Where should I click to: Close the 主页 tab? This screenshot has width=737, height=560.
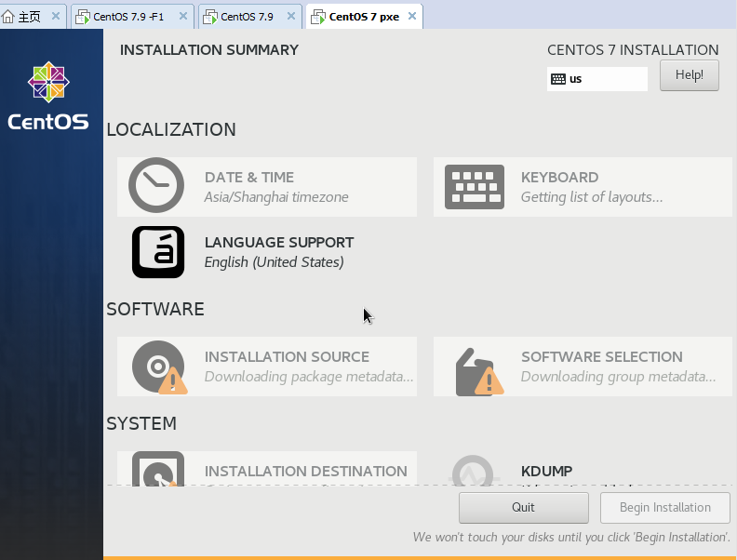(56, 17)
